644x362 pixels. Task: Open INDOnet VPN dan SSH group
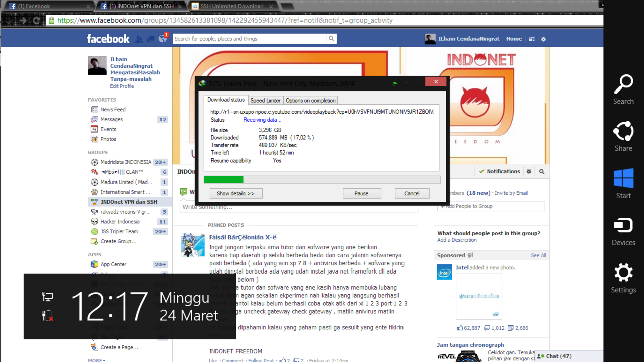pyautogui.click(x=129, y=202)
